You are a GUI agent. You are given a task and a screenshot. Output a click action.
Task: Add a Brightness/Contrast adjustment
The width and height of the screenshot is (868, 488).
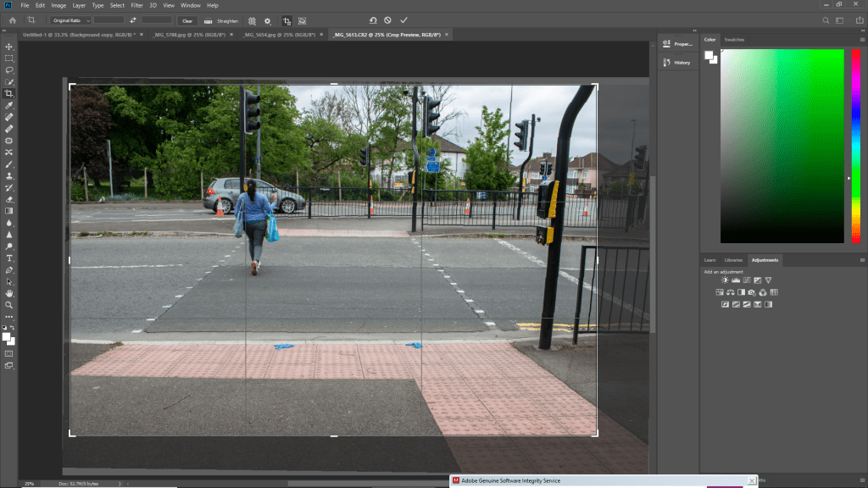pos(726,280)
